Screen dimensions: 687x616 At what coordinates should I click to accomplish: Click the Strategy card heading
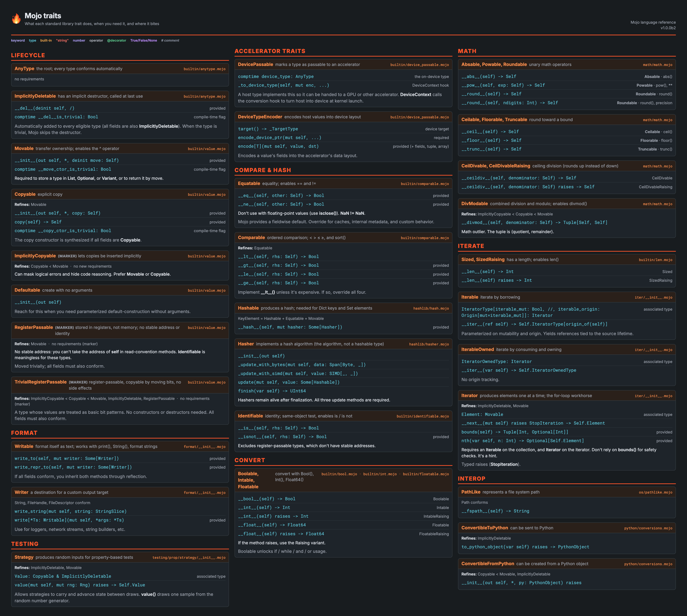point(24,557)
